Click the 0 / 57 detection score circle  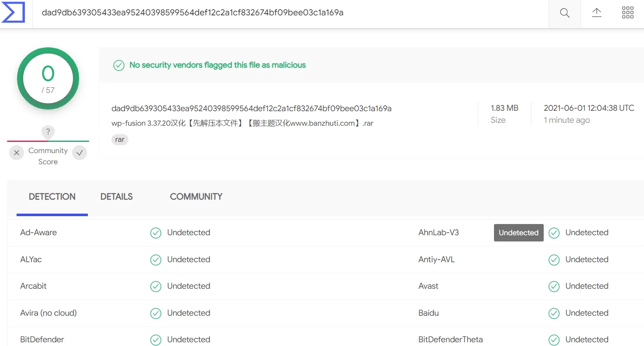[x=48, y=78]
